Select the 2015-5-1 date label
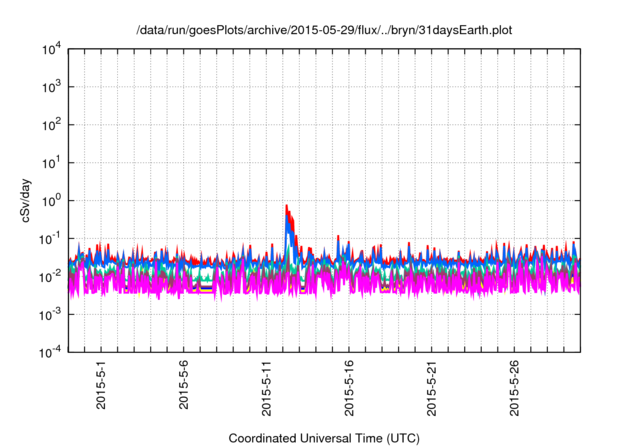640x448 pixels. 102,388
